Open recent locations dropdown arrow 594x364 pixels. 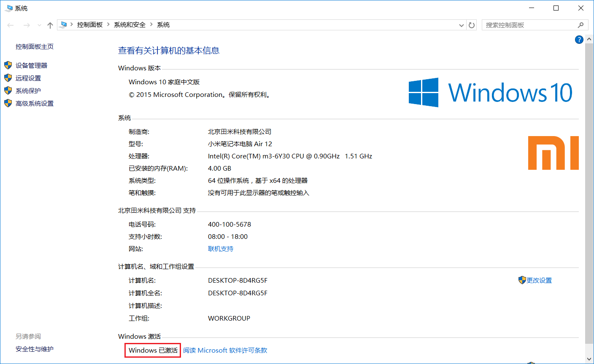[39, 25]
